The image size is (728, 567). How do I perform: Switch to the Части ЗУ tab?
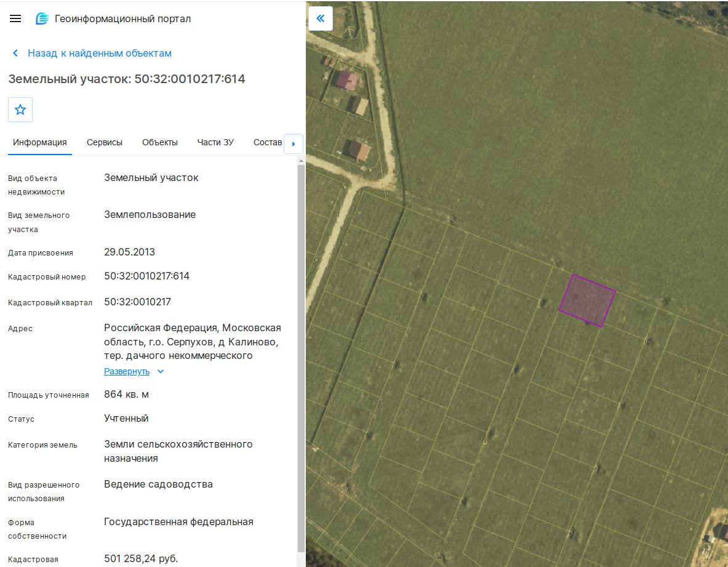tap(215, 143)
